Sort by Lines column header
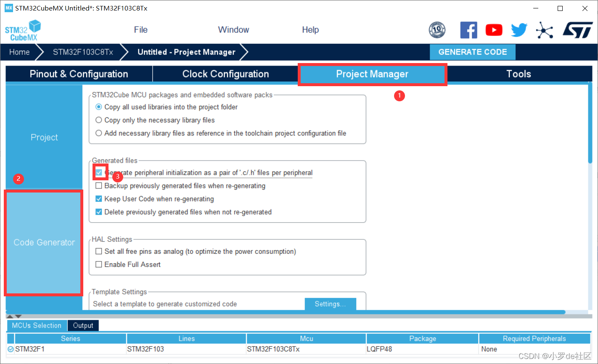The height and width of the screenshot is (364, 598). click(186, 338)
